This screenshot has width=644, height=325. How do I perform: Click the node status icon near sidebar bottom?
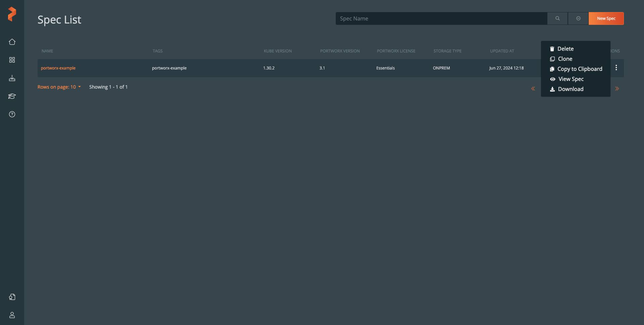pyautogui.click(x=12, y=297)
